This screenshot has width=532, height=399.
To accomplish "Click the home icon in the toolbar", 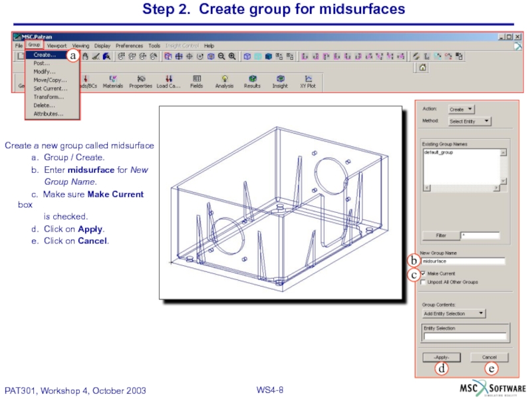I will [x=422, y=68].
